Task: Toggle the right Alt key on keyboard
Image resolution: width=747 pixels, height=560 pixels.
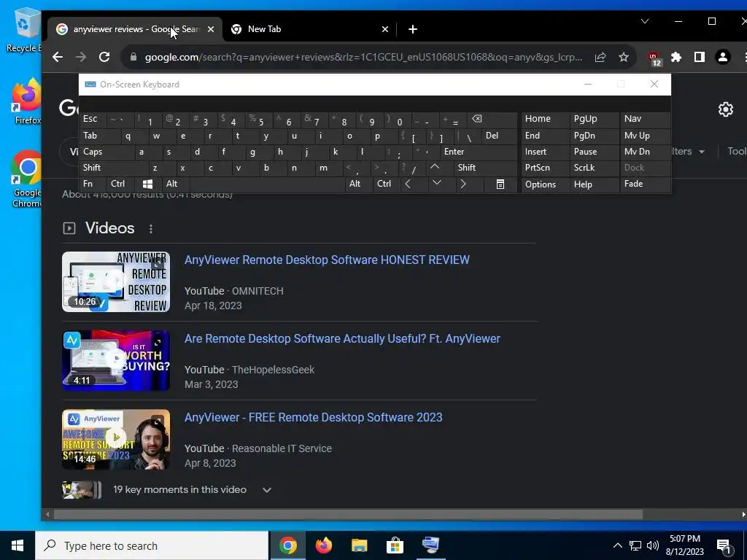Action: pyautogui.click(x=359, y=184)
